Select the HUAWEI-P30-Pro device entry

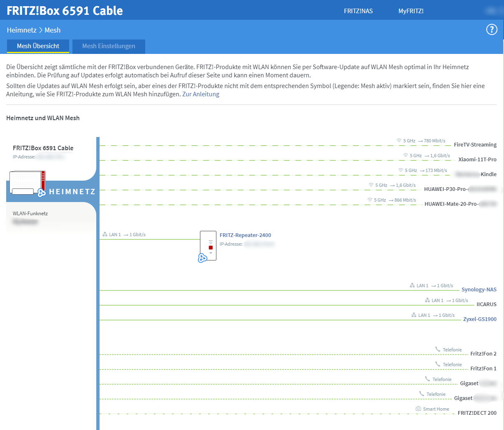(460, 189)
